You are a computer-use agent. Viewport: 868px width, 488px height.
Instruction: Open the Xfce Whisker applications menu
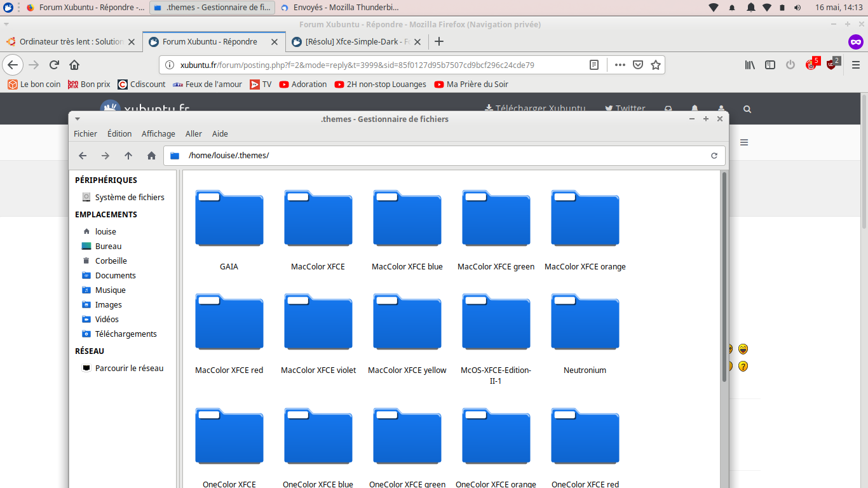[8, 8]
